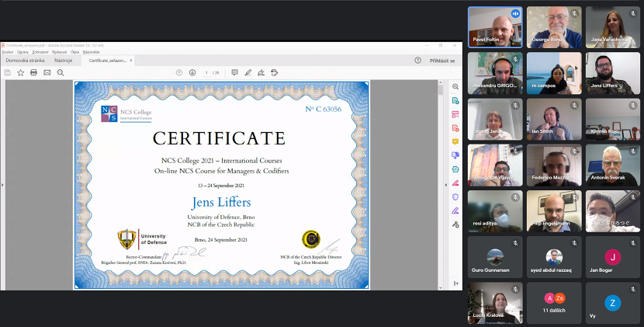The image size is (644, 327).
Task: Click the yellow Comment icon in right pane
Action: click(x=455, y=141)
